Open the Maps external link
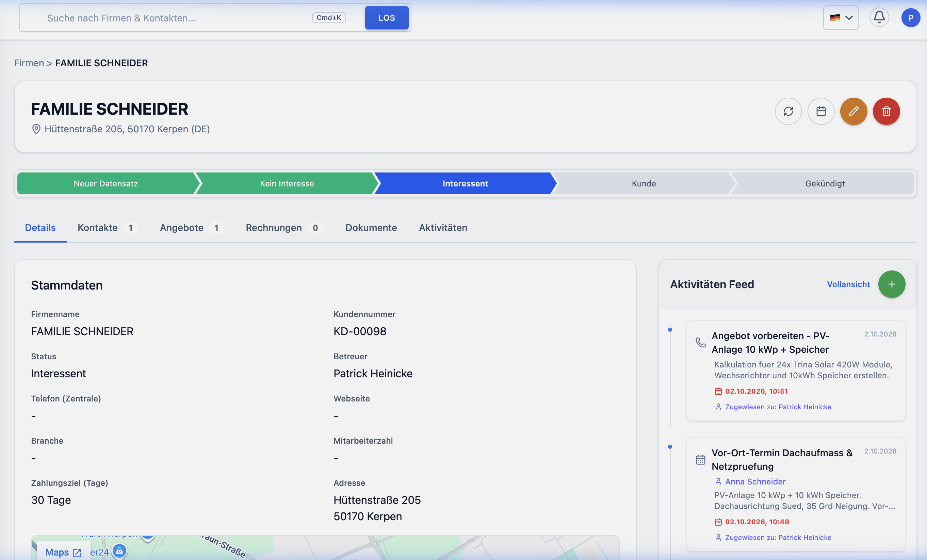 click(x=63, y=552)
